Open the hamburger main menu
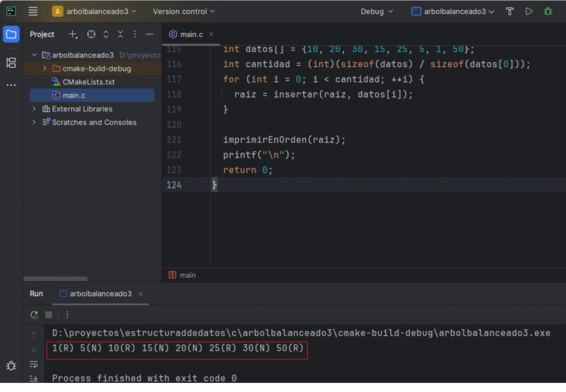 pyautogui.click(x=33, y=11)
